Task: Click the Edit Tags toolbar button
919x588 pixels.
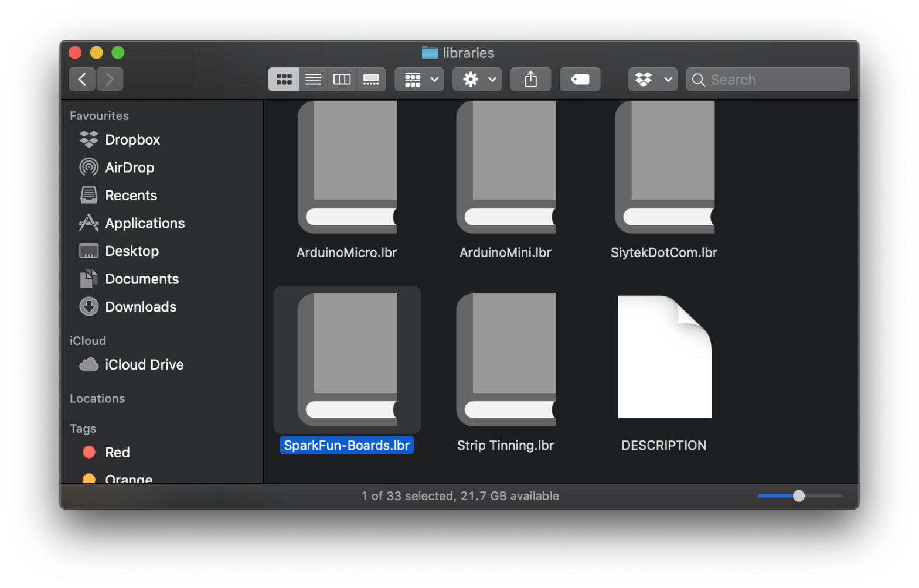Action: [x=580, y=80]
